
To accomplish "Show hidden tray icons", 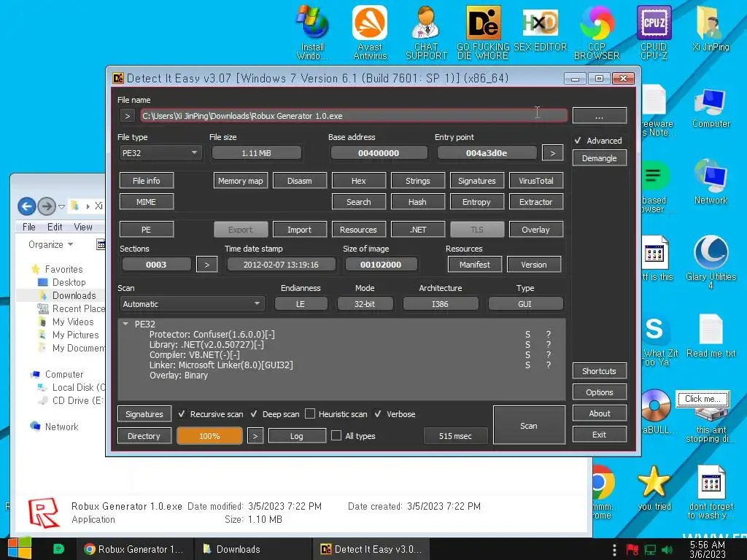I will (614, 550).
